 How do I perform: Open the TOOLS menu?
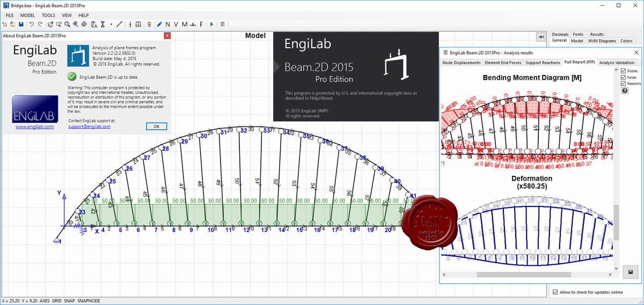48,16
